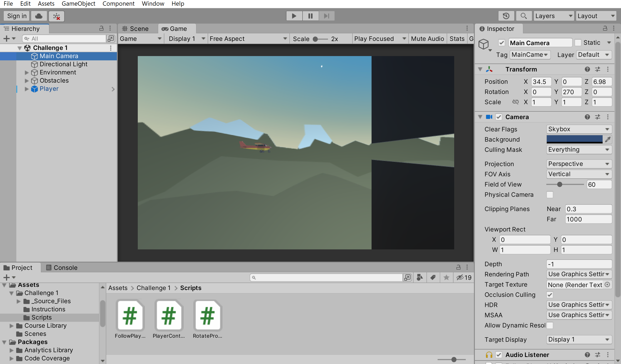621x364 pixels.
Task: Toggle the Static checkbox
Action: pos(578,43)
